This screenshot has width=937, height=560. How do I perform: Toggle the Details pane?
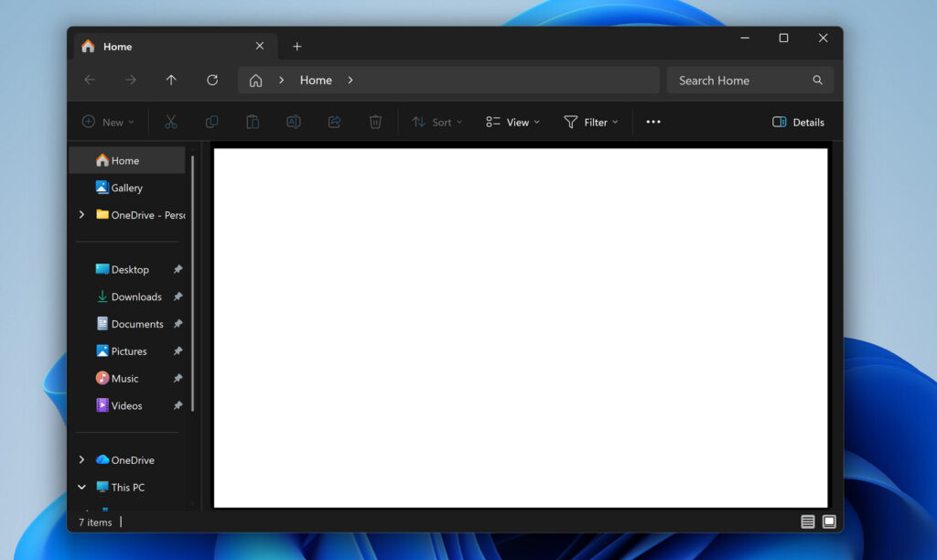click(x=797, y=121)
